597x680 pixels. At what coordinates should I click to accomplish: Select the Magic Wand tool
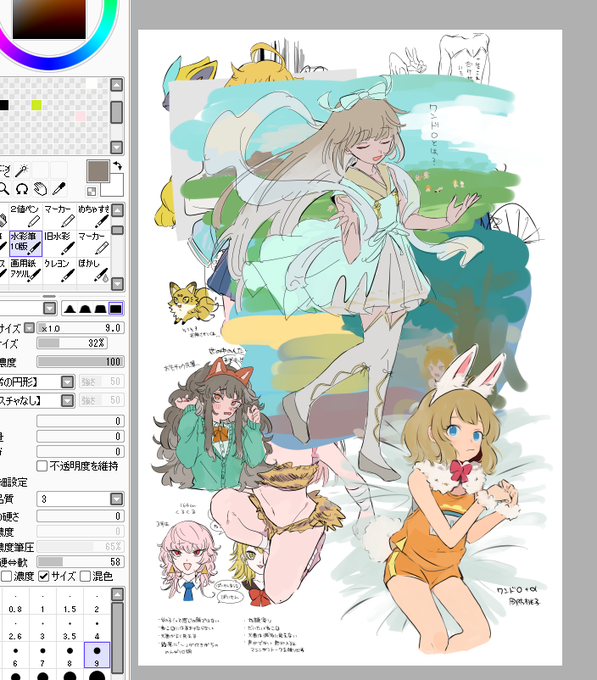[22, 170]
